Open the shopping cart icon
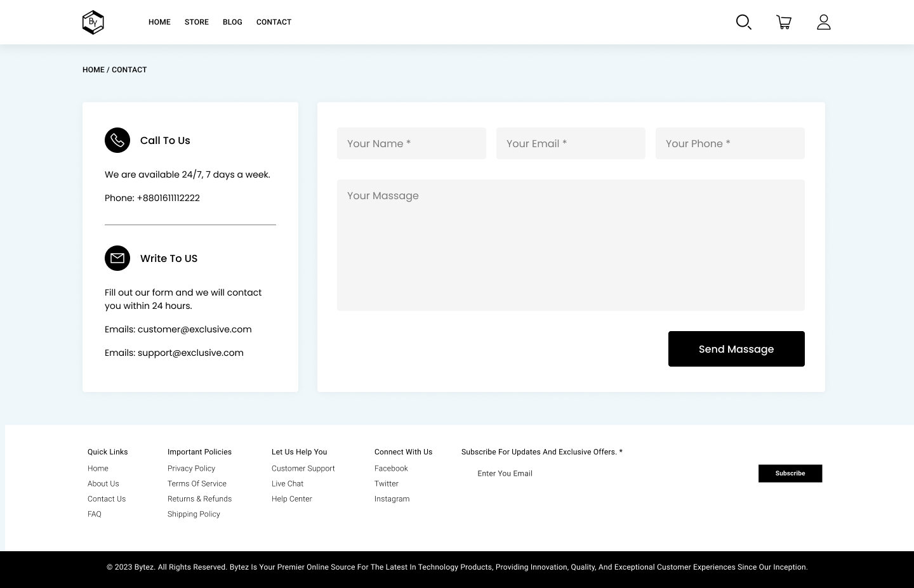The image size is (914, 588). 784,22
